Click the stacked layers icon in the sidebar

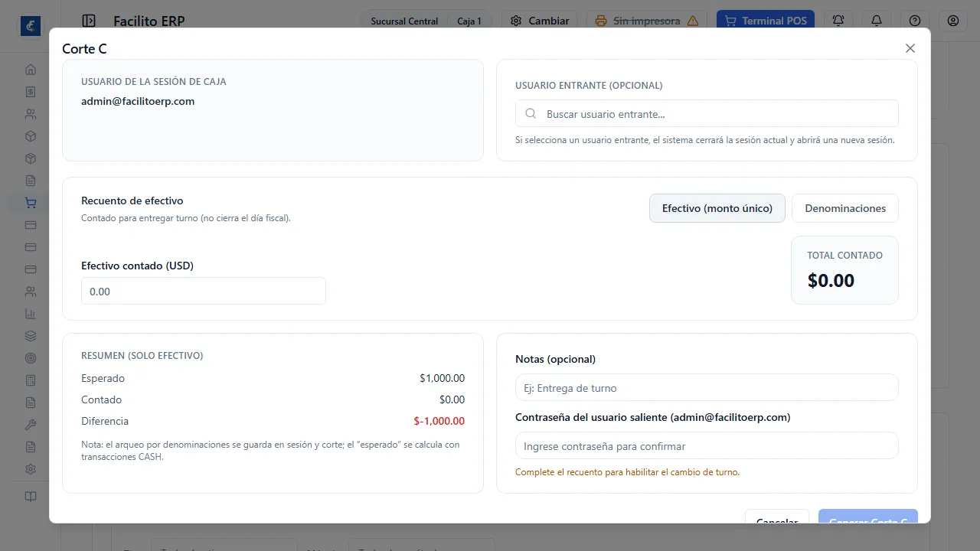pyautogui.click(x=31, y=336)
